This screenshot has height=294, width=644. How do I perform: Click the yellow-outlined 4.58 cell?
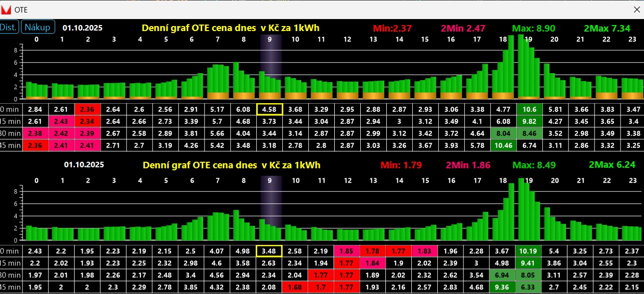coord(270,109)
